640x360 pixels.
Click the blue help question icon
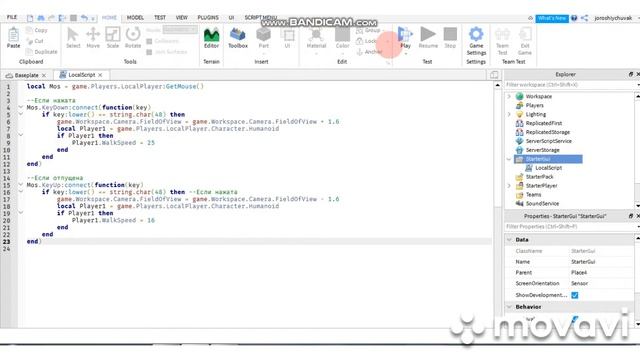(574, 18)
